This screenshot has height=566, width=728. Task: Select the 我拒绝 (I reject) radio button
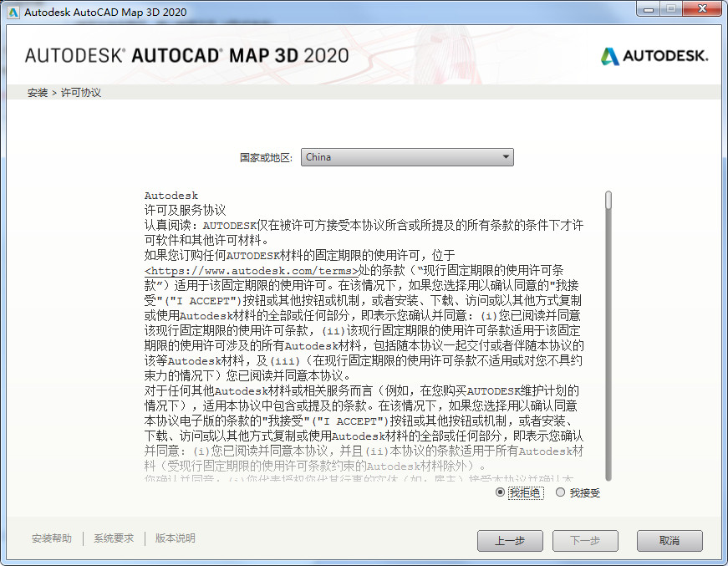click(x=500, y=492)
